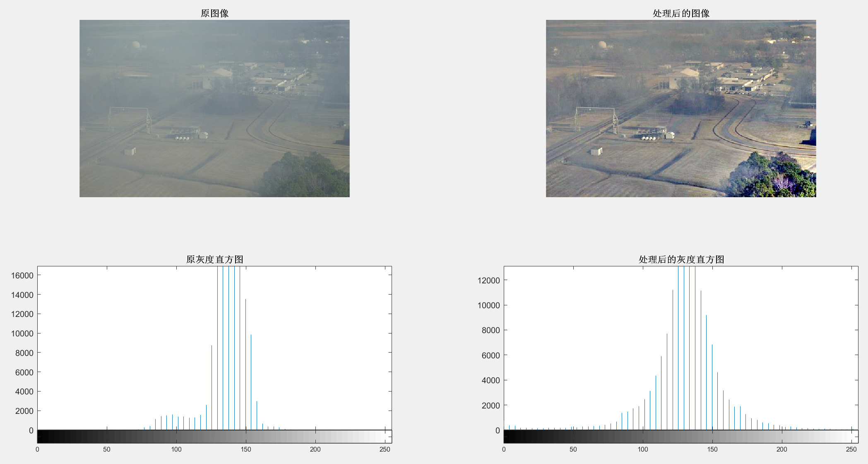This screenshot has height=464, width=868.
Task: Click the 10000 tick on processed histogram
Action: click(x=489, y=305)
